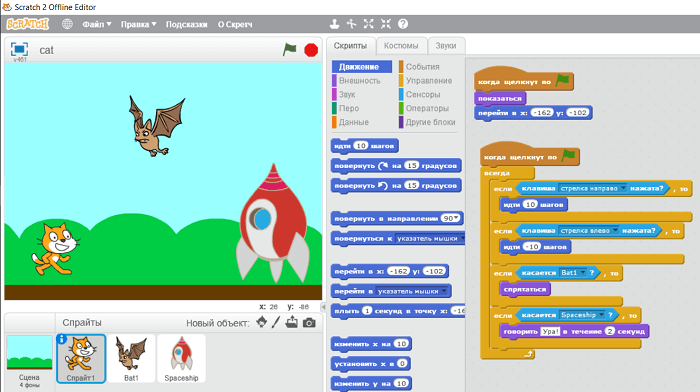
Task: Select the Спрайт1 cat sprite thumbnail
Action: point(81,359)
